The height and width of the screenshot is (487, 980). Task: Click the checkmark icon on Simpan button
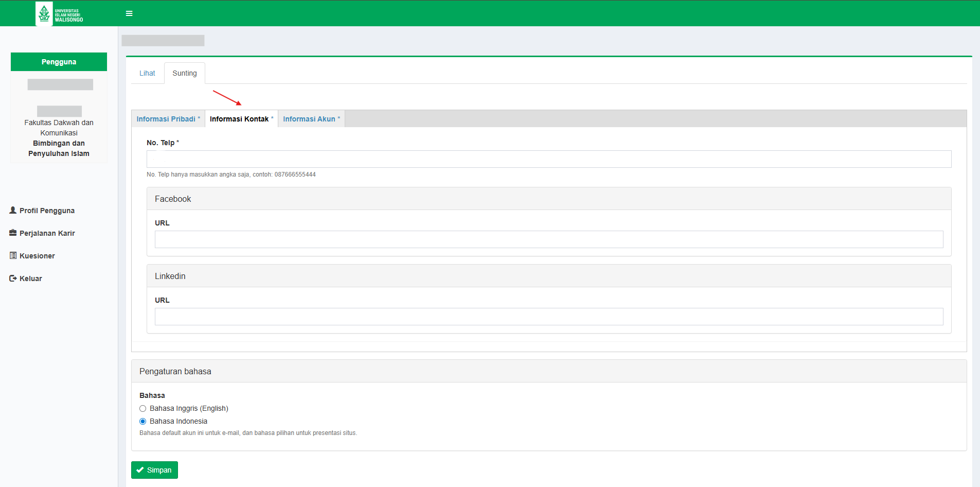point(140,470)
